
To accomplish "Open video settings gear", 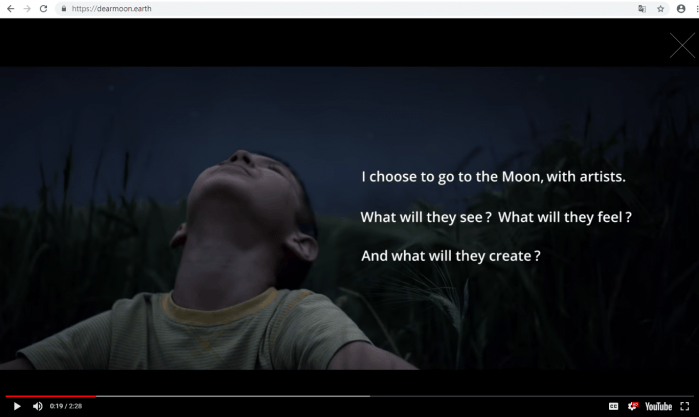I will tap(633, 406).
